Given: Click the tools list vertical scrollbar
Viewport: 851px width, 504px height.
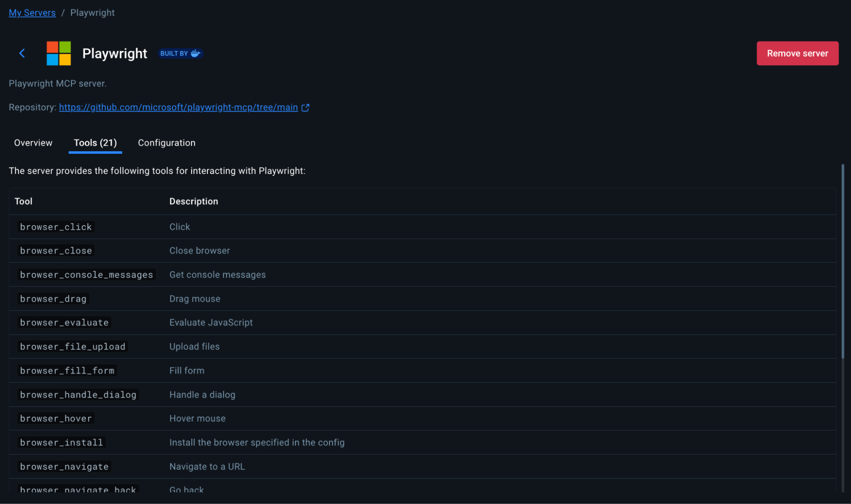Looking at the screenshot, I should pos(842,261).
